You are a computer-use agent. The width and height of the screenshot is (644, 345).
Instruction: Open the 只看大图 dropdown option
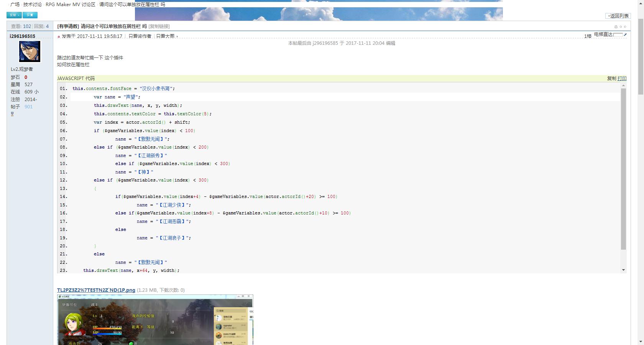[165, 36]
